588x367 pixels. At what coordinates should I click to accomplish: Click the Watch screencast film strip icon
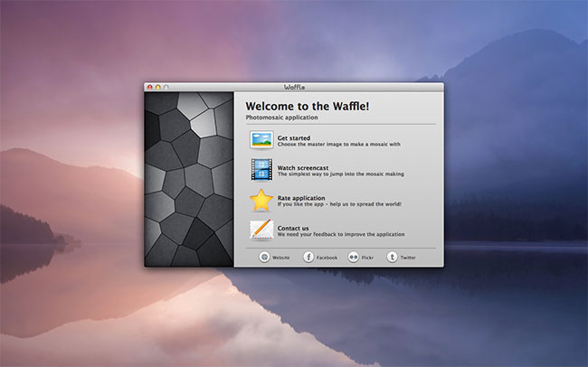pyautogui.click(x=261, y=169)
